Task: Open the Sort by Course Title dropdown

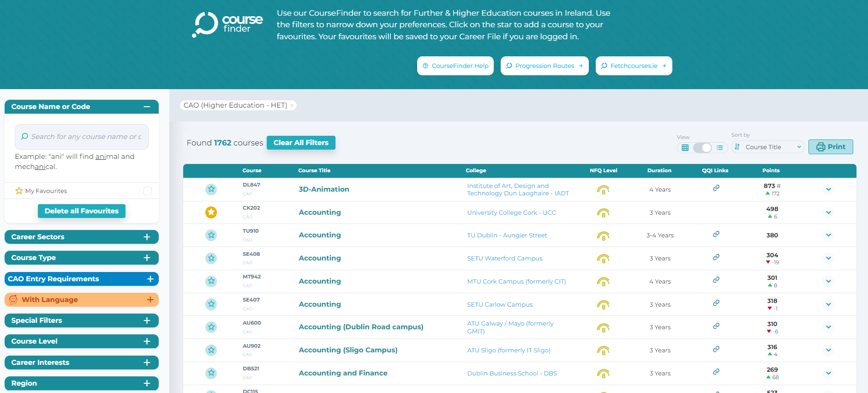Action: click(x=768, y=147)
